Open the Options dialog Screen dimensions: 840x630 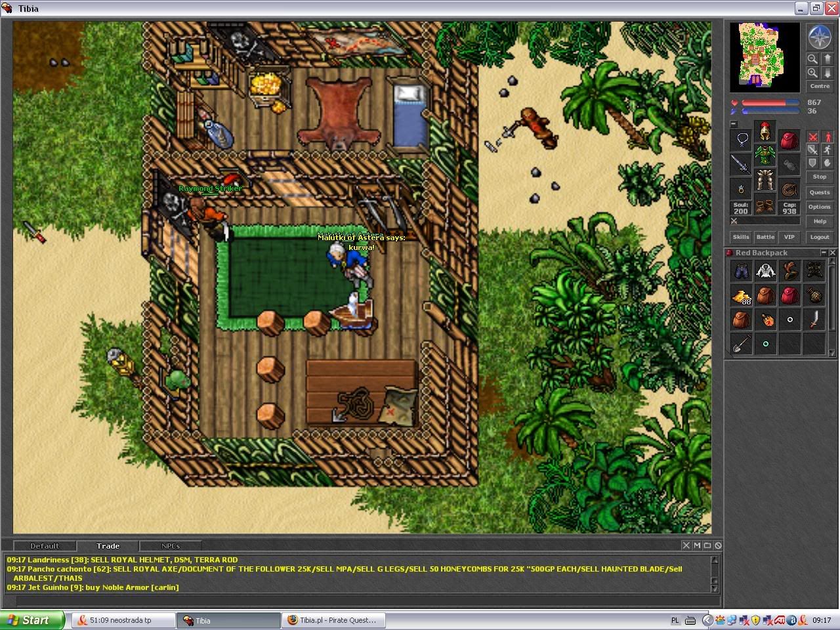[820, 207]
